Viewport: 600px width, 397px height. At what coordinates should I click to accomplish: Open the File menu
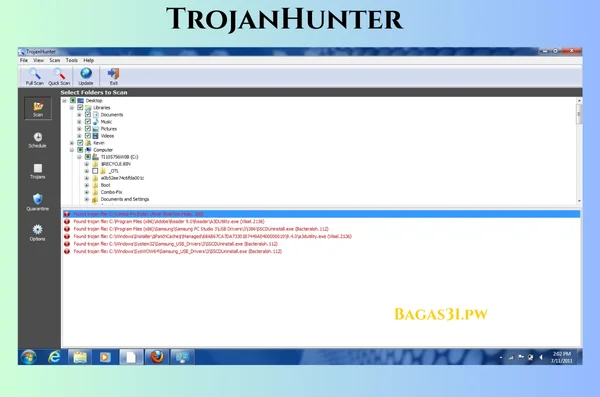24,60
